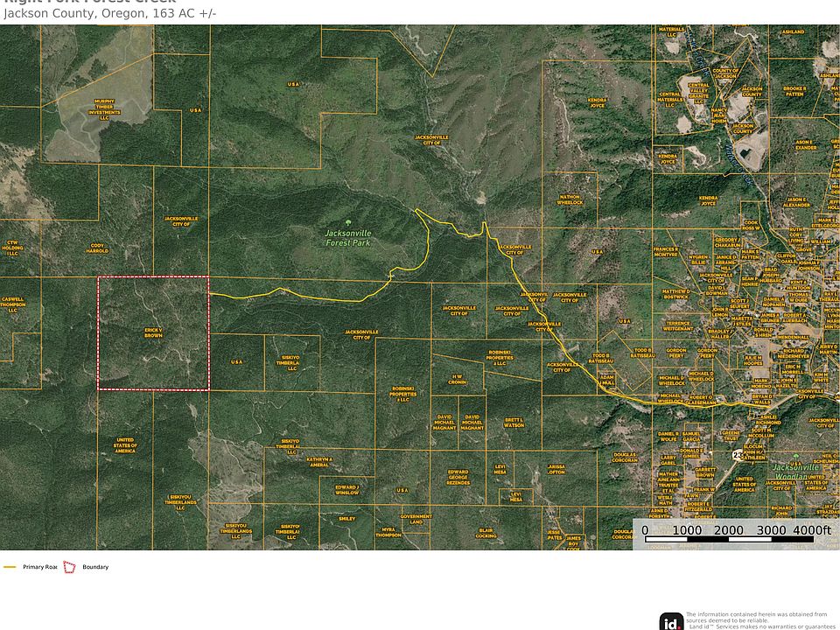Click the James Roy Cook label

coord(573,543)
